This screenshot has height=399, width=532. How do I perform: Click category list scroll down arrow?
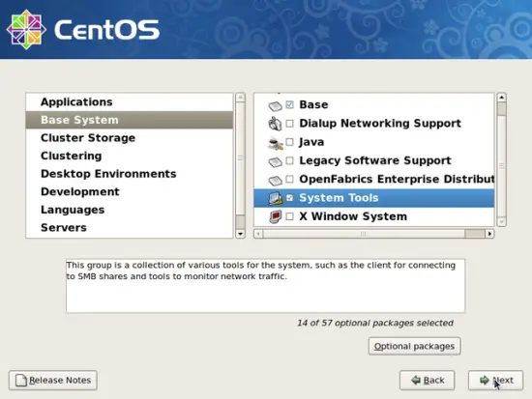(240, 234)
